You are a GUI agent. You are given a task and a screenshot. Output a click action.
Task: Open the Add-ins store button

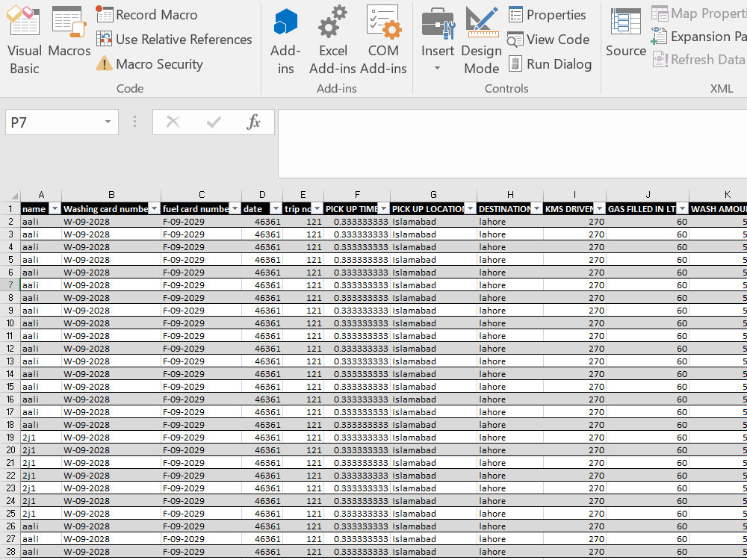(285, 40)
